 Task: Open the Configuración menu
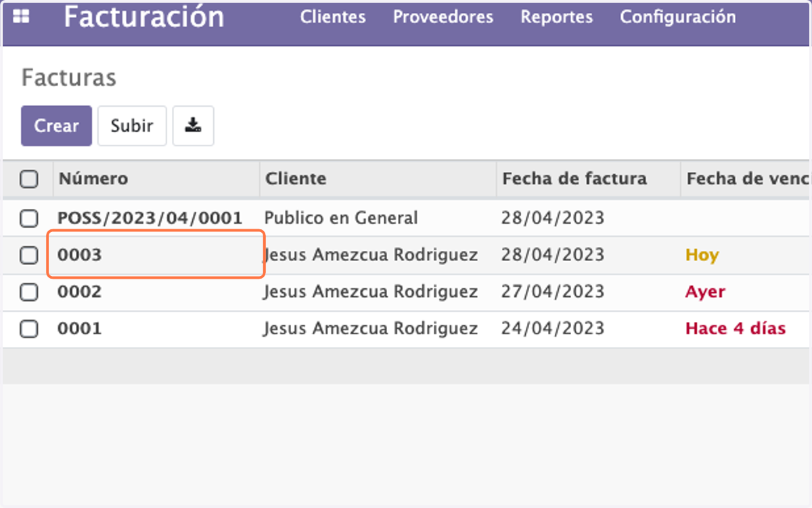point(678,17)
